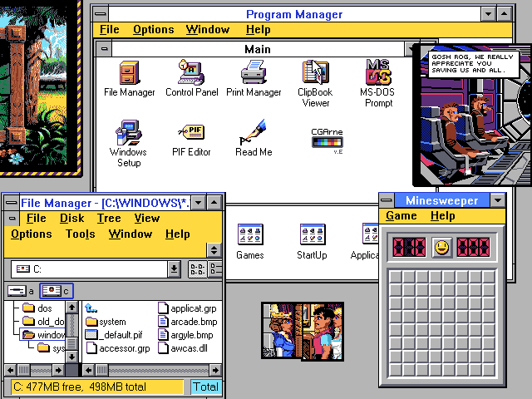Open Program Manager File menu
Screen dimensions: 532x399
coord(109,30)
